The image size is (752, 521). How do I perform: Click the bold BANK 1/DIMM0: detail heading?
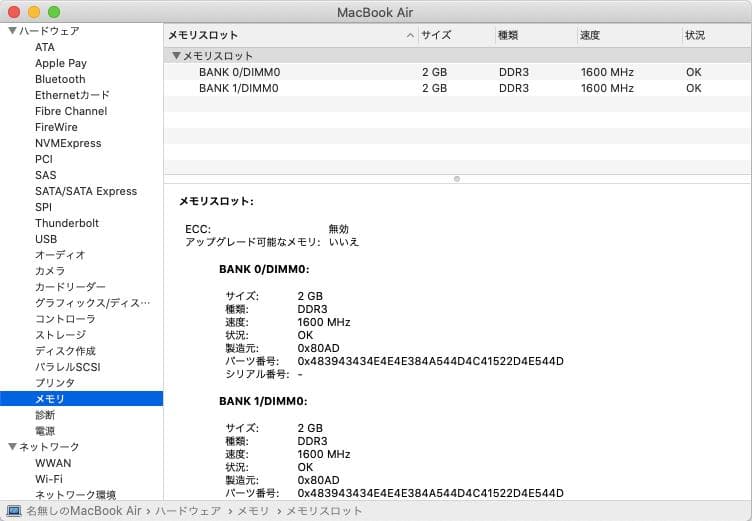pyautogui.click(x=263, y=401)
